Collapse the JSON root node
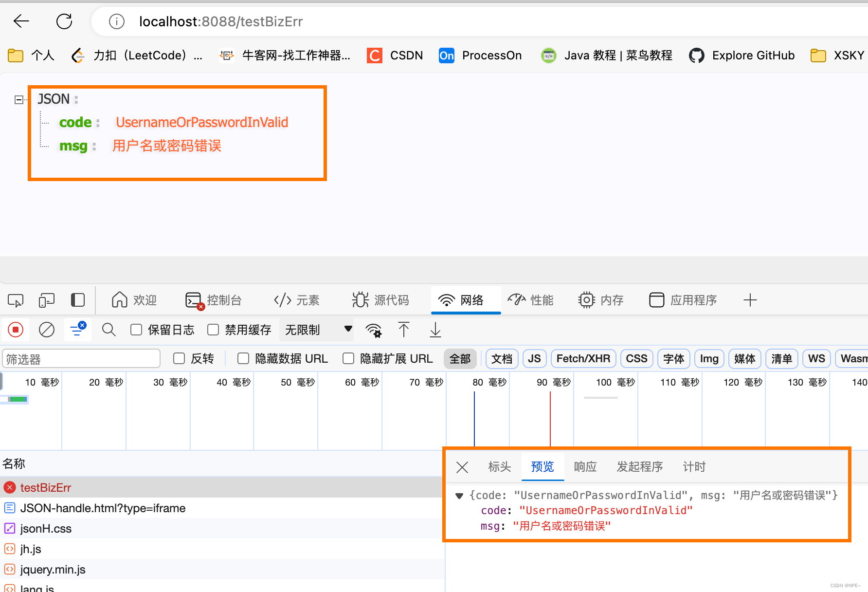868x592 pixels. pos(18,100)
